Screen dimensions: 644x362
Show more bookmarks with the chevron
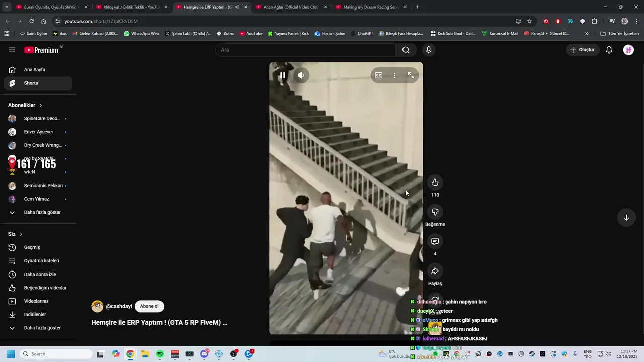pos(587,34)
